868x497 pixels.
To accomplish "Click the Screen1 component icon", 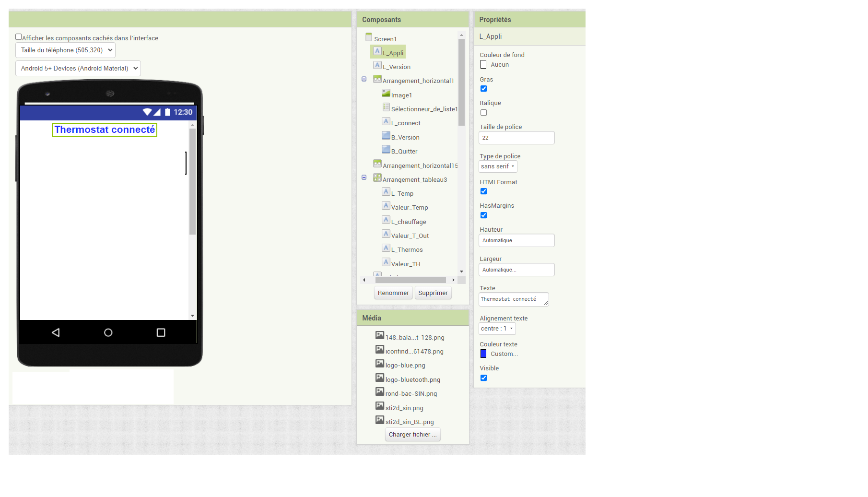I will tap(369, 37).
